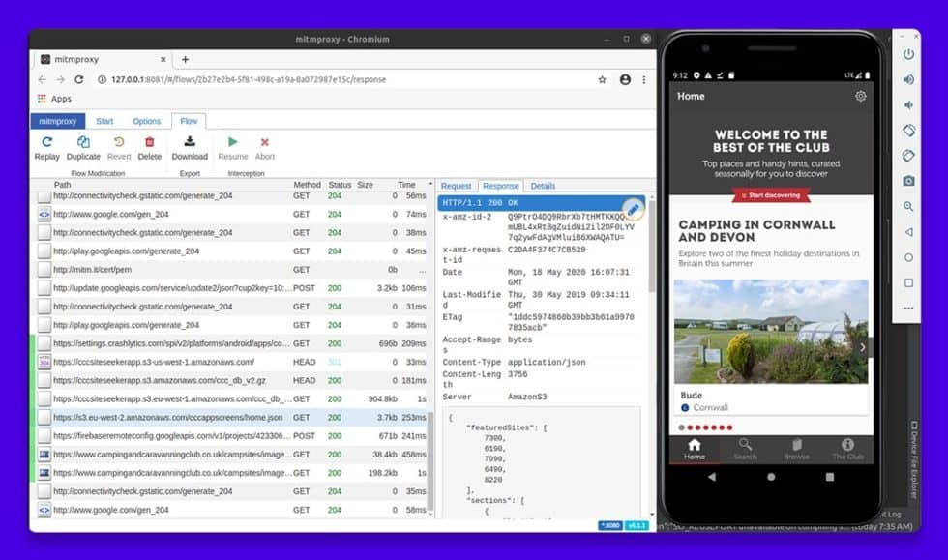Open the Device File Explorer side panel
This screenshot has height=560, width=948.
913,459
